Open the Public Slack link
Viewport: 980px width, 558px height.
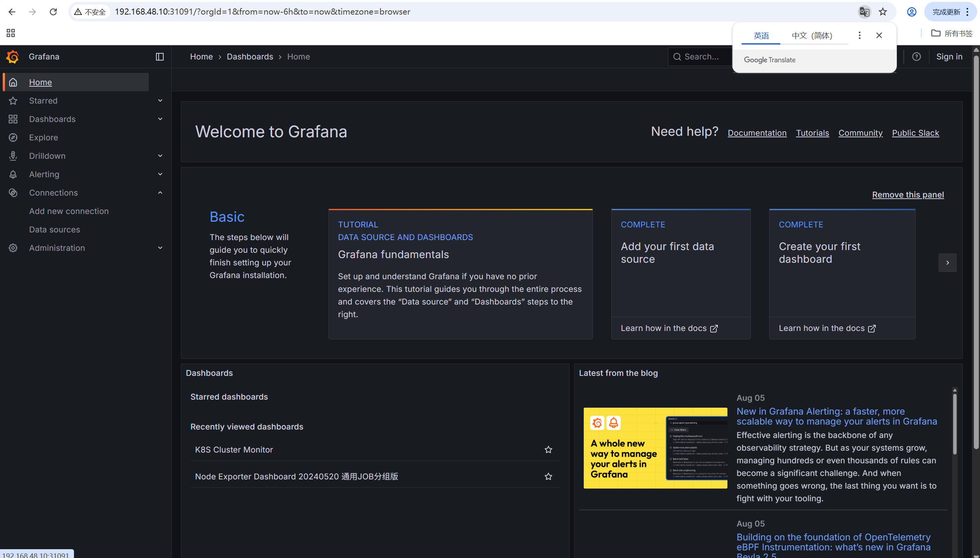(x=916, y=133)
